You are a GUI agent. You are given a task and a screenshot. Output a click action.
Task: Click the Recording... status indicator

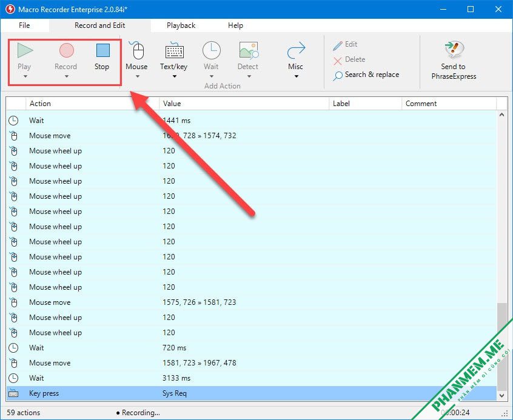(x=138, y=413)
